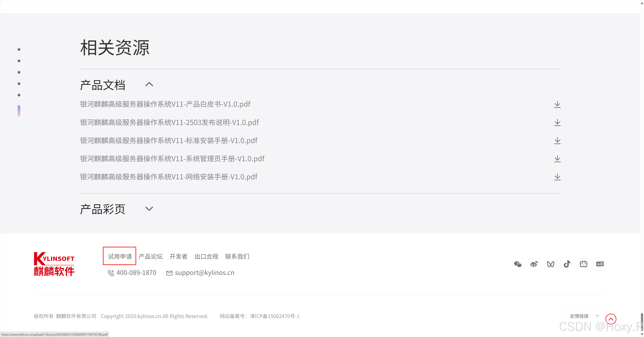This screenshot has width=644, height=337.
Task: Select the WeChat Channels butterfly icon
Action: pyautogui.click(x=551, y=264)
